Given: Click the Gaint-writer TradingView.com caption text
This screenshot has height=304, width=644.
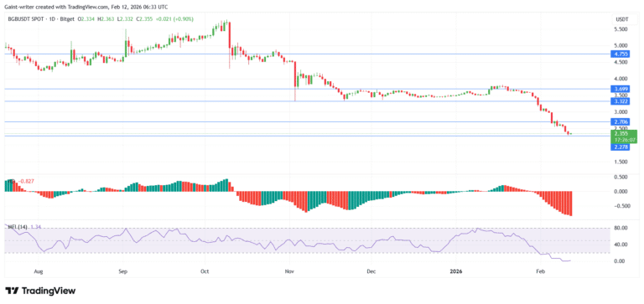Looking at the screenshot, I should point(86,7).
